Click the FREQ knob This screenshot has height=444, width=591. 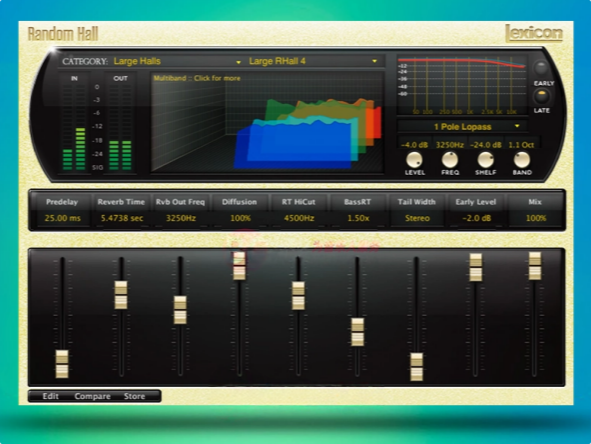click(450, 160)
